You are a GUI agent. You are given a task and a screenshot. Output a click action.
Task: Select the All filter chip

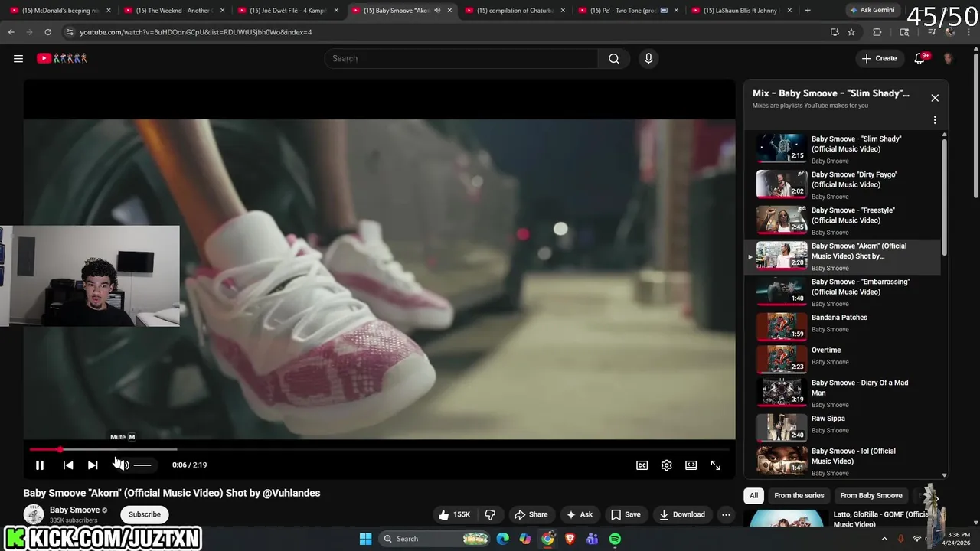pos(754,495)
